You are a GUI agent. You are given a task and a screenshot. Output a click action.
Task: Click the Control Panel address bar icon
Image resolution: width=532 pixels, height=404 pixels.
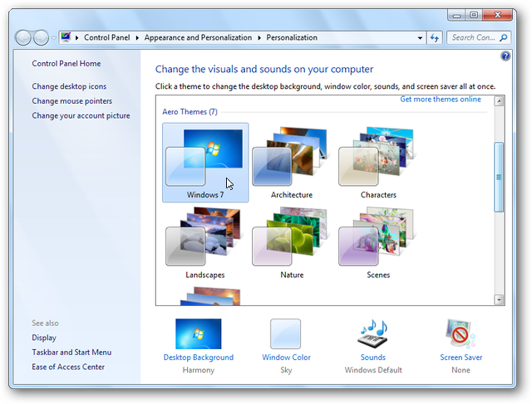[x=66, y=37]
